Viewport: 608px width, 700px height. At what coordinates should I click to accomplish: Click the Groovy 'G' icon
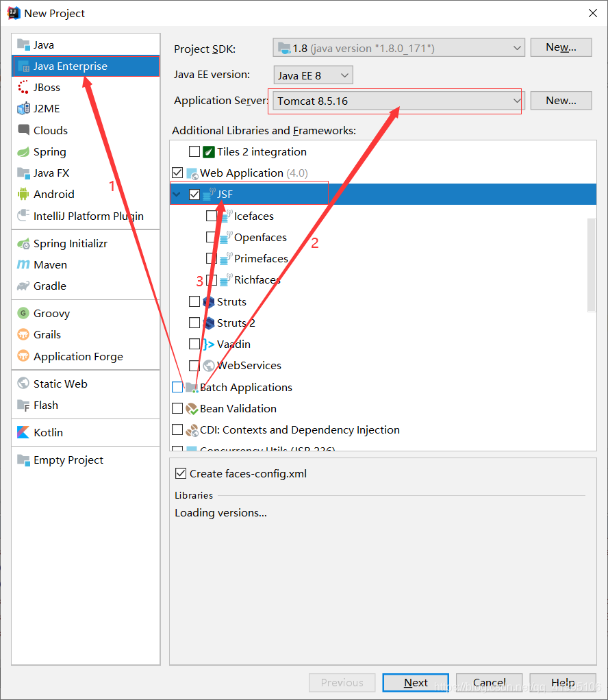coord(23,313)
